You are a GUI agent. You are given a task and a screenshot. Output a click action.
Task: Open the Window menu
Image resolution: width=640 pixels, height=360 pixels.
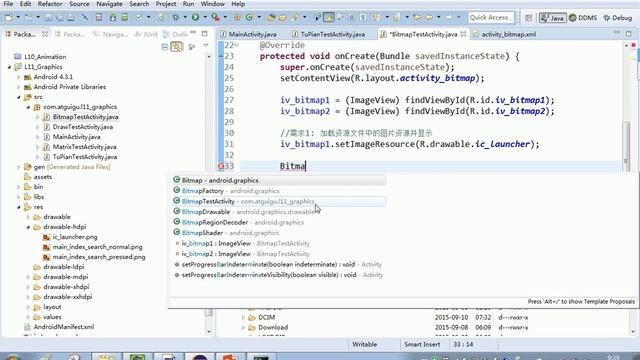tap(213, 4)
